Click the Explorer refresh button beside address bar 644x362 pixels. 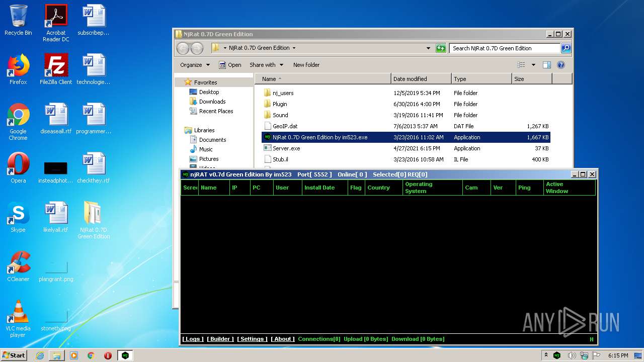[x=441, y=48]
